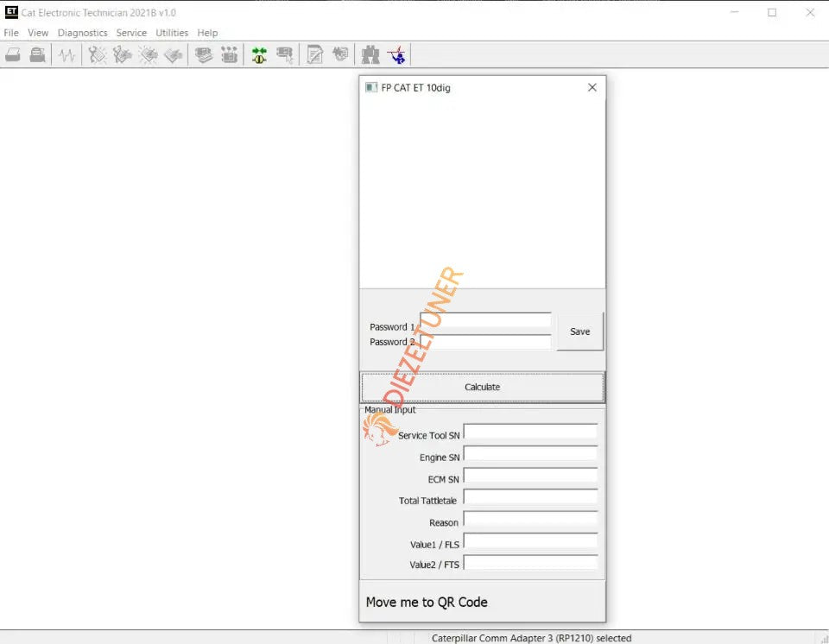Image resolution: width=829 pixels, height=644 pixels.
Task: Open the Help menu
Action: tap(207, 33)
